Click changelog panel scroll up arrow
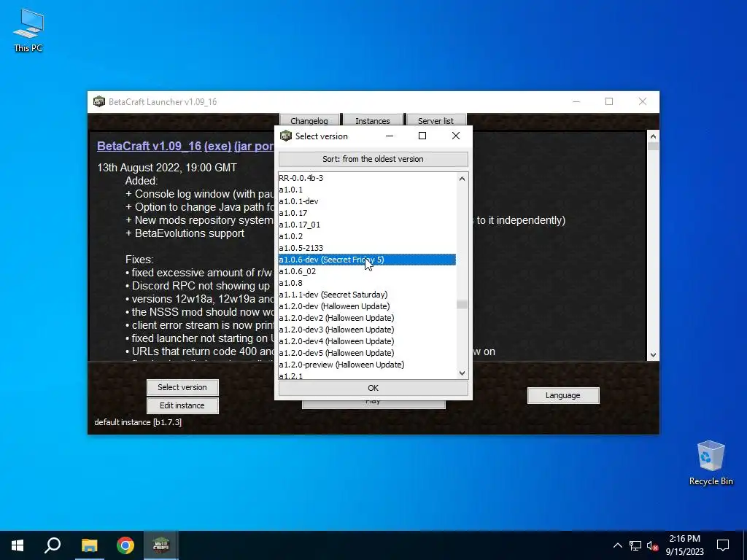Image resolution: width=747 pixels, height=560 pixels. click(x=653, y=136)
